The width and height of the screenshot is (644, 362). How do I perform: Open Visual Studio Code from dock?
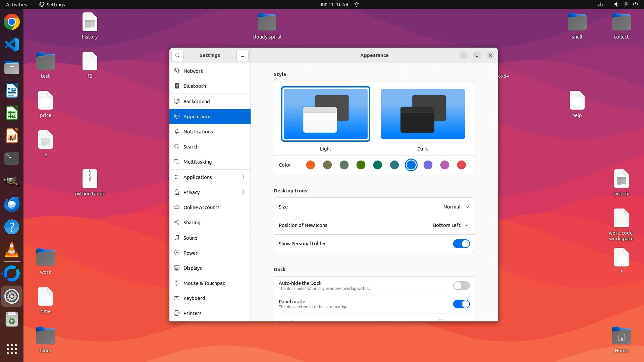point(12,45)
